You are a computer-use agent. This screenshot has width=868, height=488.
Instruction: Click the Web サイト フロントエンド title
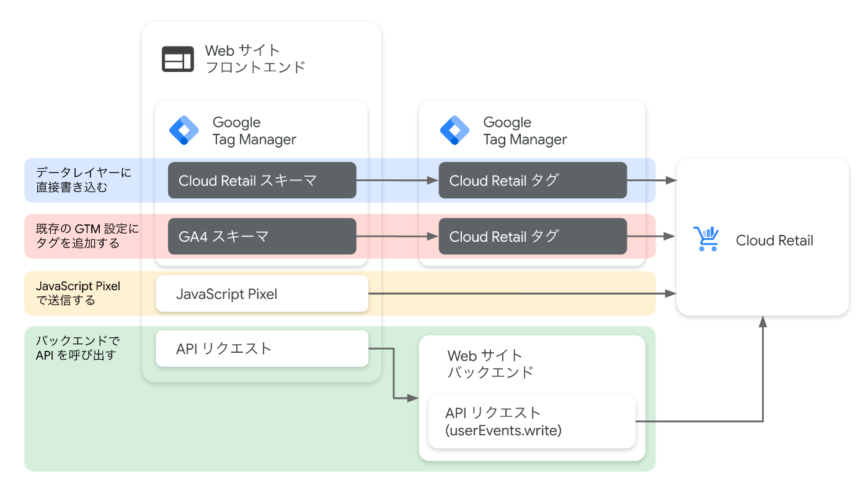pos(255,59)
